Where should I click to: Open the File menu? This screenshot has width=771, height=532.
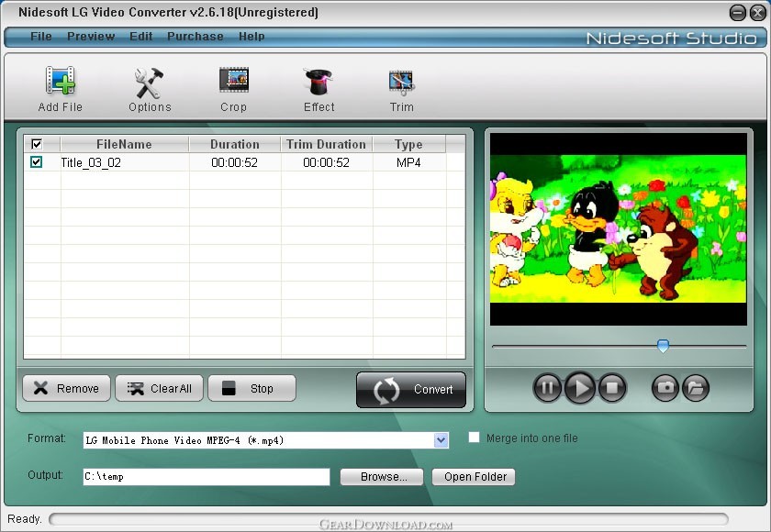(40, 37)
